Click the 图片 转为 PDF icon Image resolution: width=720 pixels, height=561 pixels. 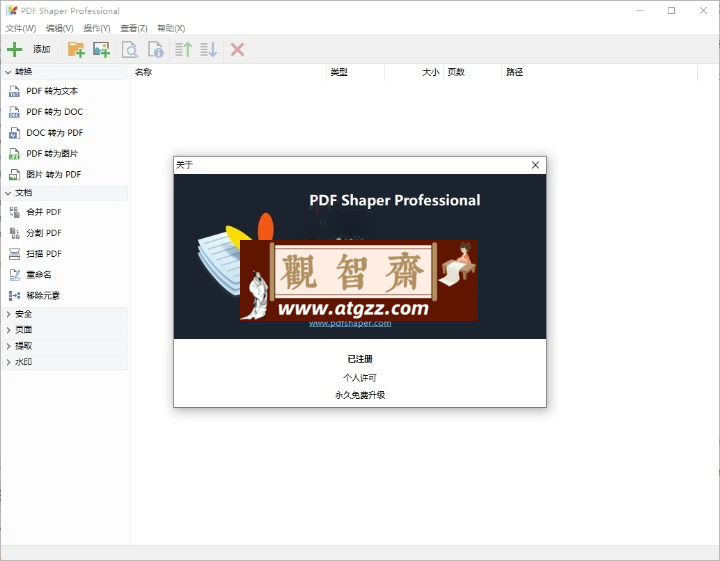coord(14,174)
